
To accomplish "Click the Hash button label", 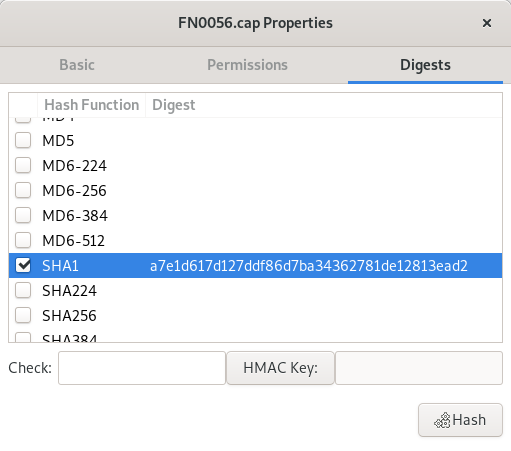I will [x=469, y=420].
